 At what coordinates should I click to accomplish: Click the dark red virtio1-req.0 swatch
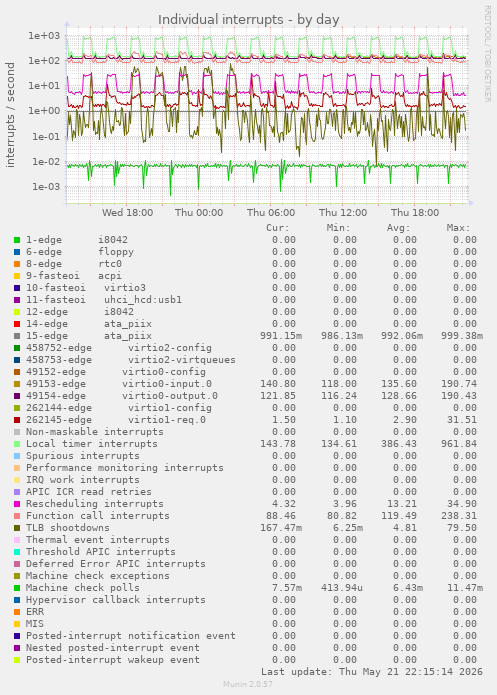coord(17,420)
